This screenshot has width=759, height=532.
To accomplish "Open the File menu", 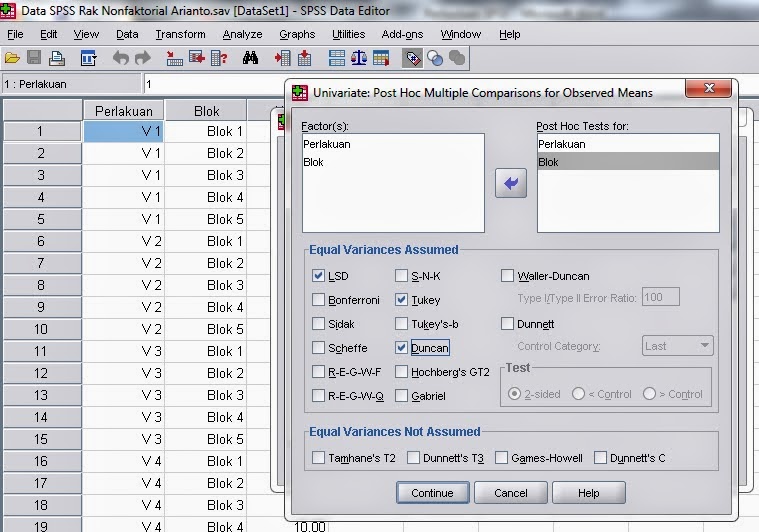I will tap(15, 34).
